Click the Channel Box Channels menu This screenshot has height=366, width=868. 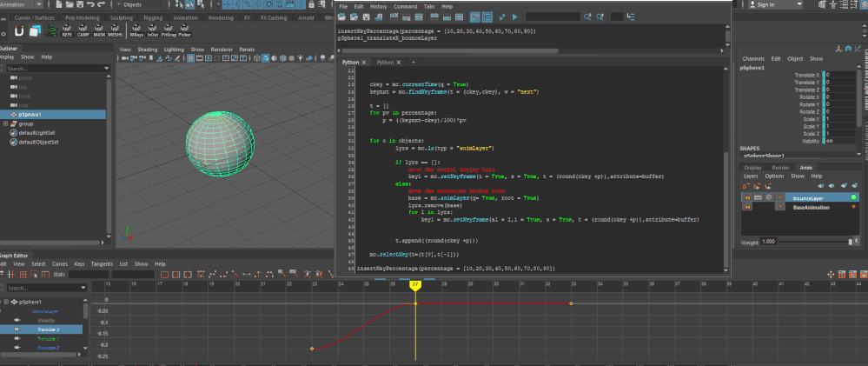click(753, 59)
